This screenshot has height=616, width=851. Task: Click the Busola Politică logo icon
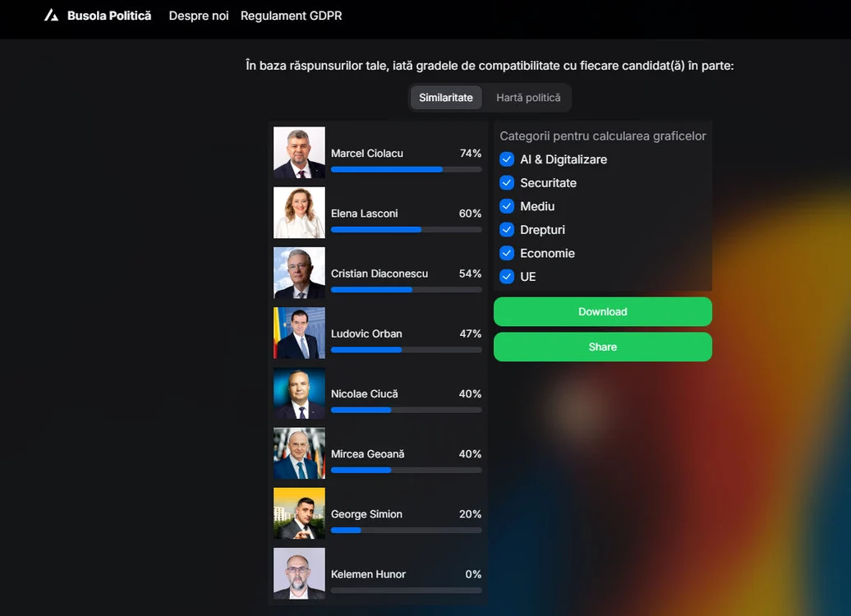click(x=51, y=16)
